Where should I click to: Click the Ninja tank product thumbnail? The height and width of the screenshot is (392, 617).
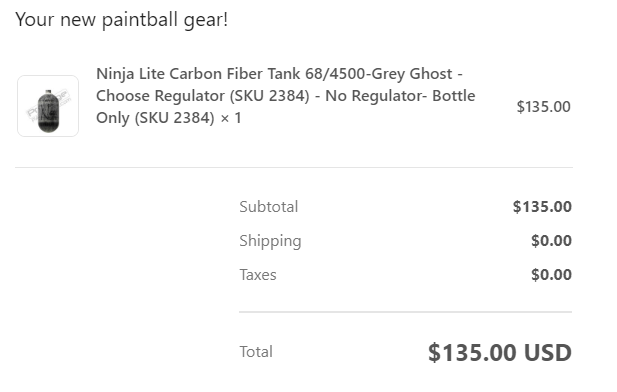(x=48, y=106)
